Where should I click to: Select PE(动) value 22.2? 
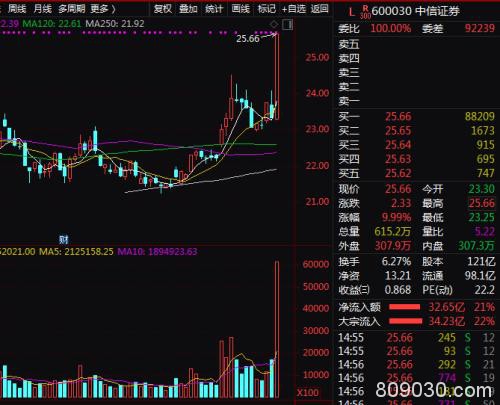pos(485,290)
